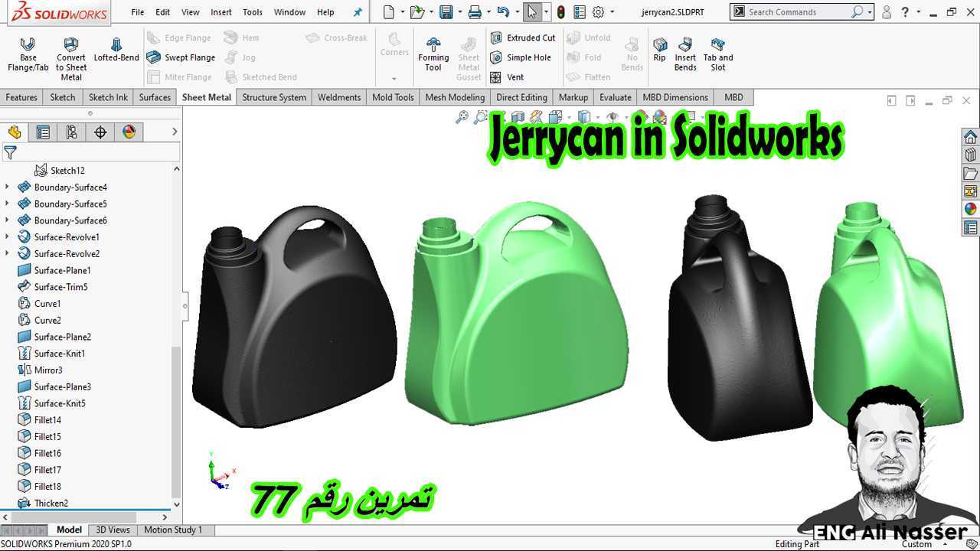Show more manager tabs with the arrow
The height and width of the screenshot is (551, 980).
coord(174,132)
